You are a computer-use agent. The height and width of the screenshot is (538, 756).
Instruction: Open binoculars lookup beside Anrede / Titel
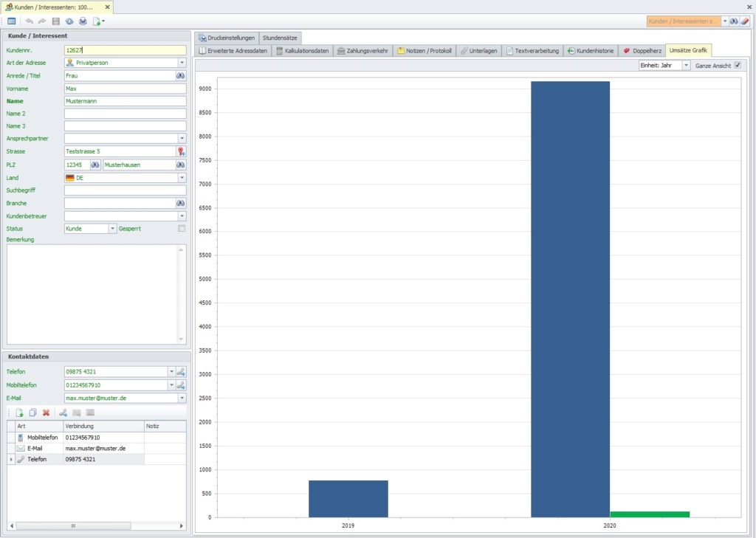[180, 76]
